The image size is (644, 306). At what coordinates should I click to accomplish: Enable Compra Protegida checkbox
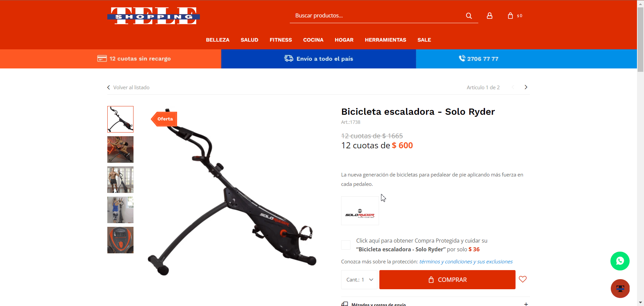[x=346, y=245]
